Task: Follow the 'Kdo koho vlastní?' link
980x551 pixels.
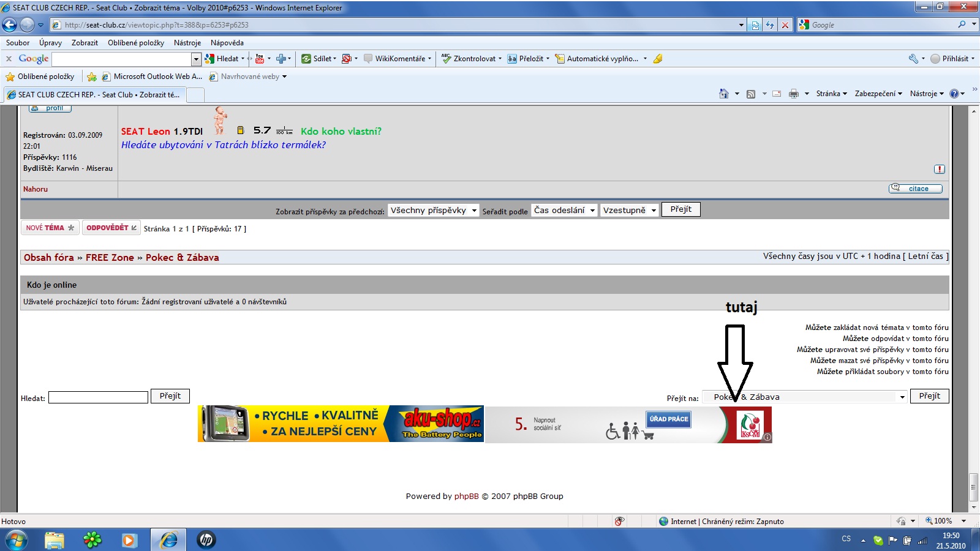Action: tap(341, 131)
